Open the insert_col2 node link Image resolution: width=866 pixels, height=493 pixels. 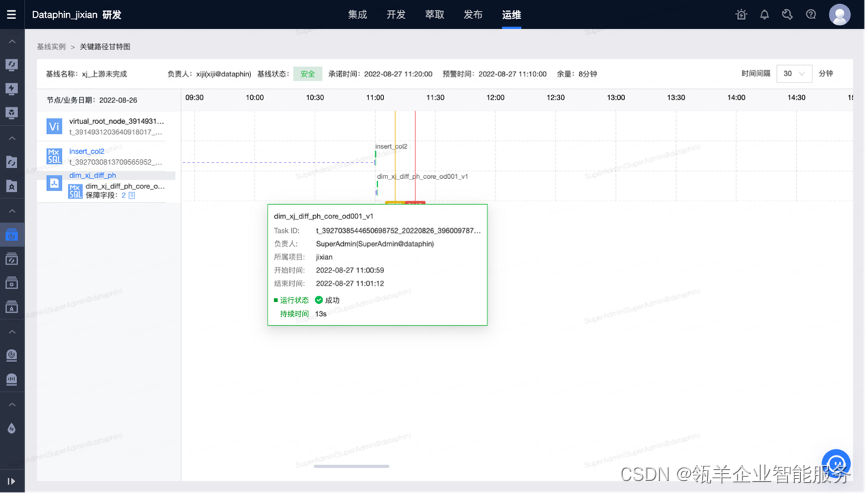point(87,151)
